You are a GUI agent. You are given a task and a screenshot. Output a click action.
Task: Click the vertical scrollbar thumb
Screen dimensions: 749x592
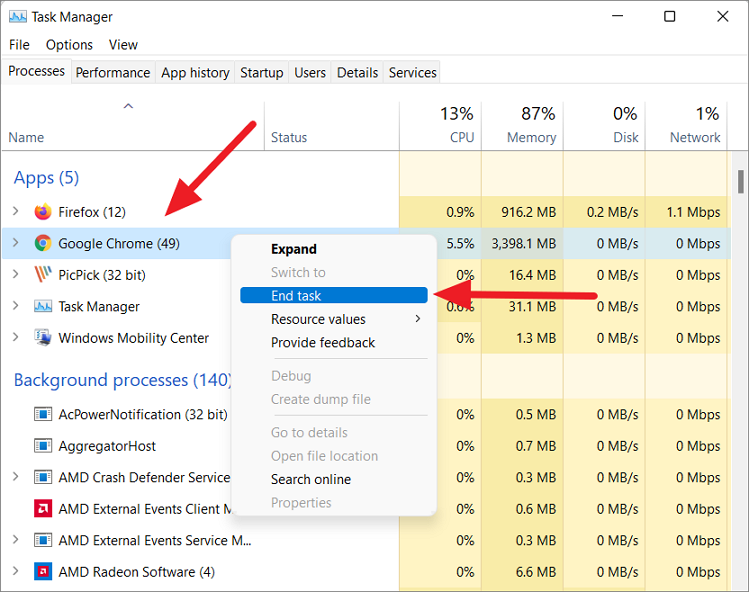740,182
